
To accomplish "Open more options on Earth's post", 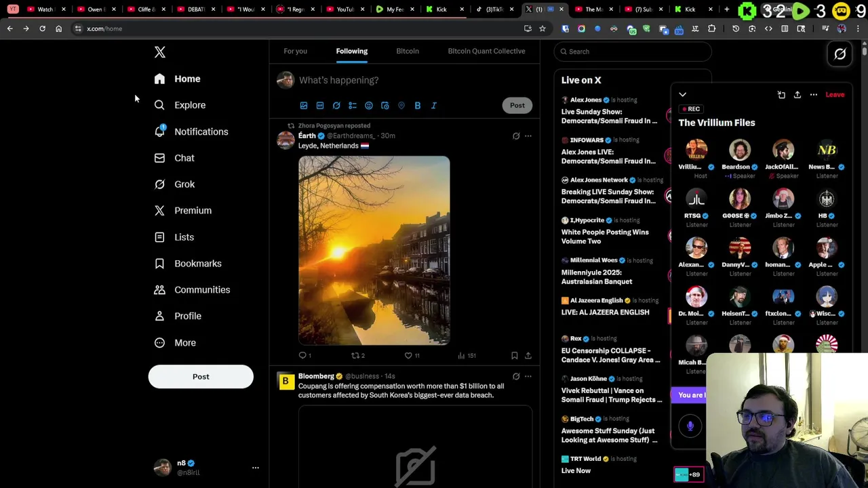I will [528, 136].
